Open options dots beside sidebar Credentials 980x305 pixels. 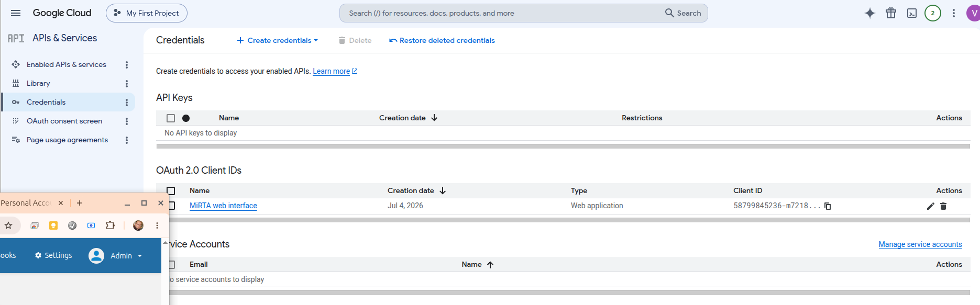coord(127,103)
